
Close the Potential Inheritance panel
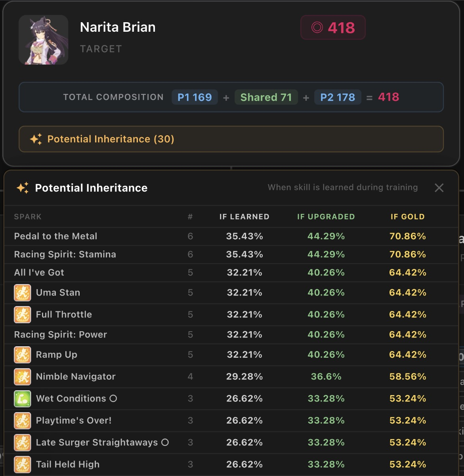[x=439, y=188]
